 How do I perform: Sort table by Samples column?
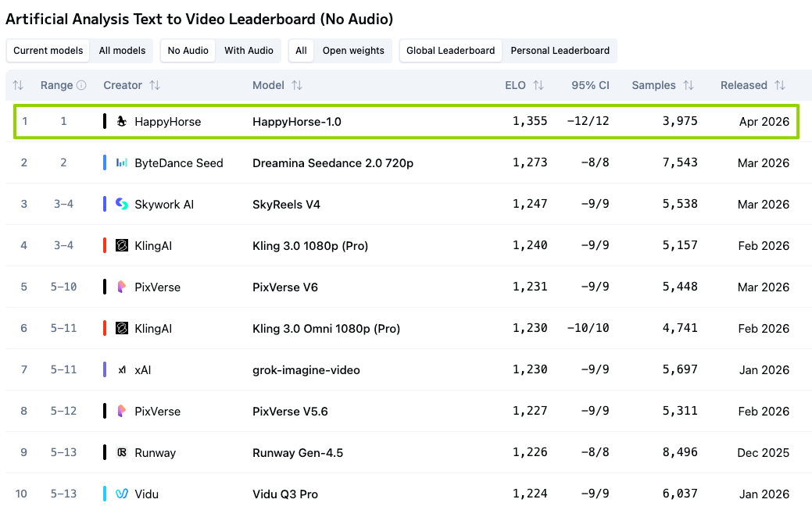click(x=688, y=85)
